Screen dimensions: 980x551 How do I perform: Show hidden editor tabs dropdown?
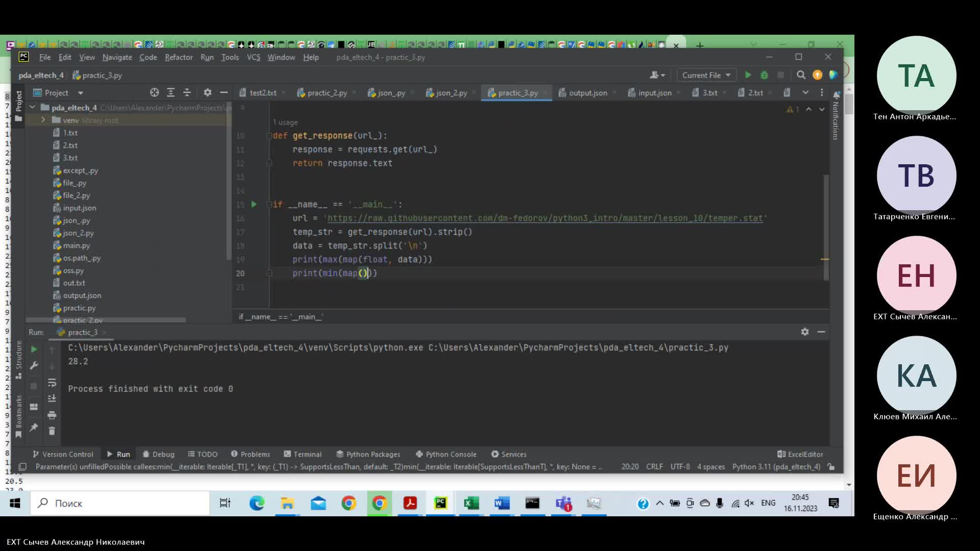pos(805,92)
